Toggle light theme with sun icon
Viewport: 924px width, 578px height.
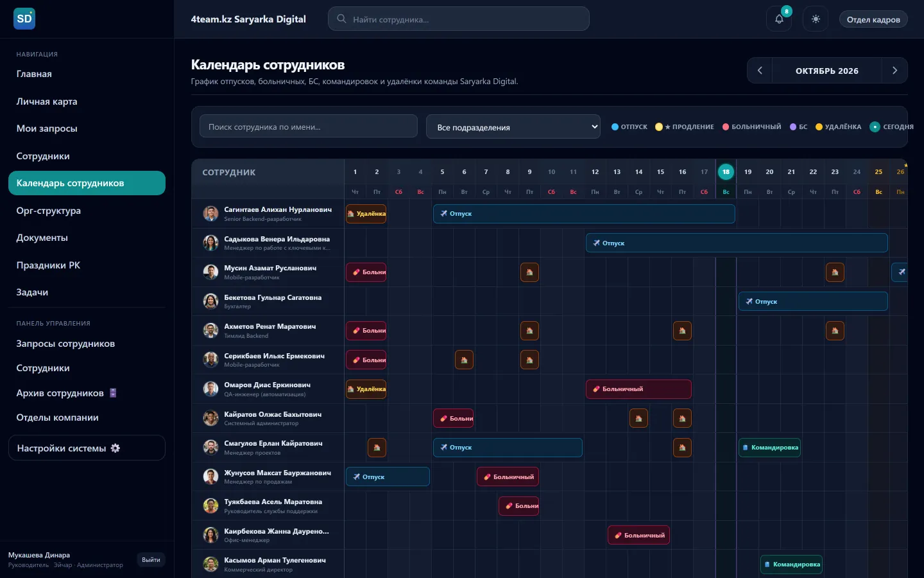[816, 19]
